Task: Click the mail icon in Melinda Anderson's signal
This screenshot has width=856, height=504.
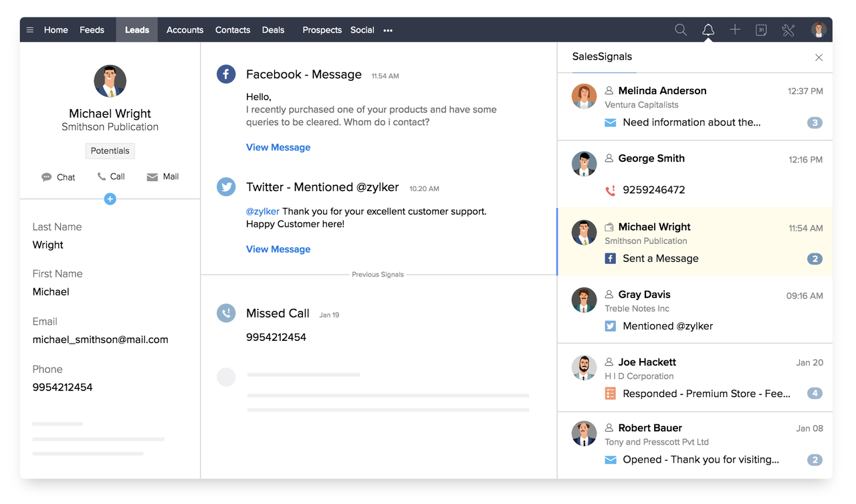Action: [x=611, y=122]
